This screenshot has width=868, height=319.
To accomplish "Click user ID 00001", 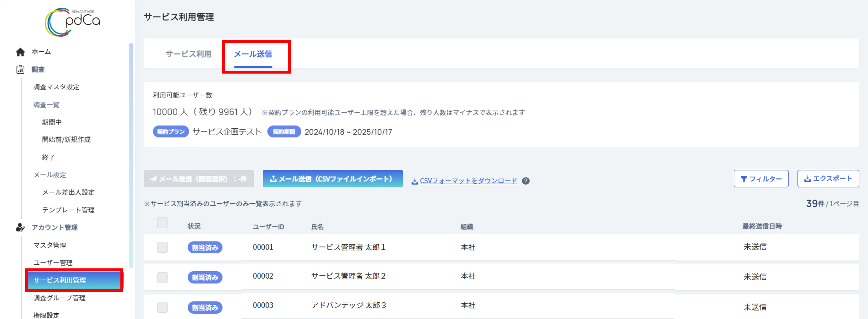I will 263,247.
